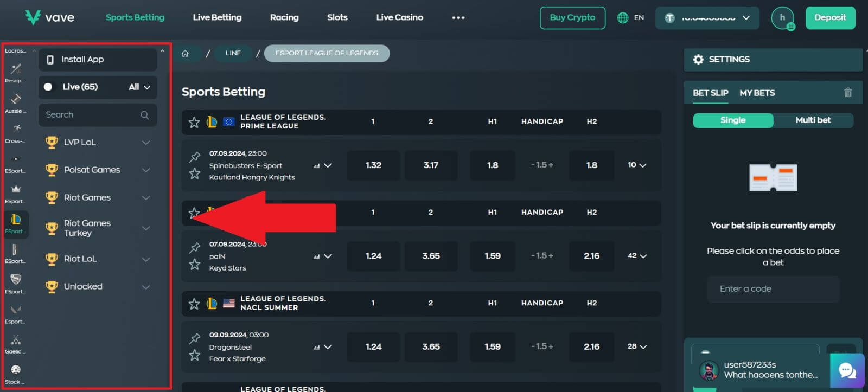Open the user profile avatar

click(782, 18)
